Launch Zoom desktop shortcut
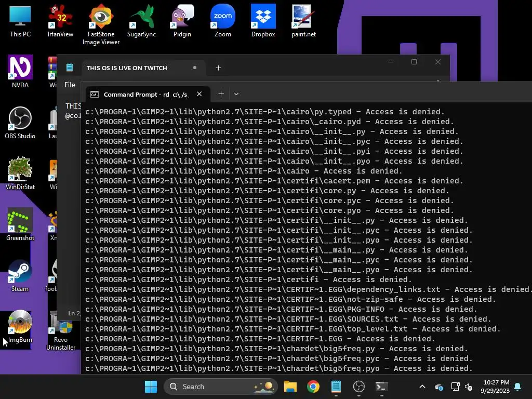Screen dimensions: 532x399 point(222,21)
